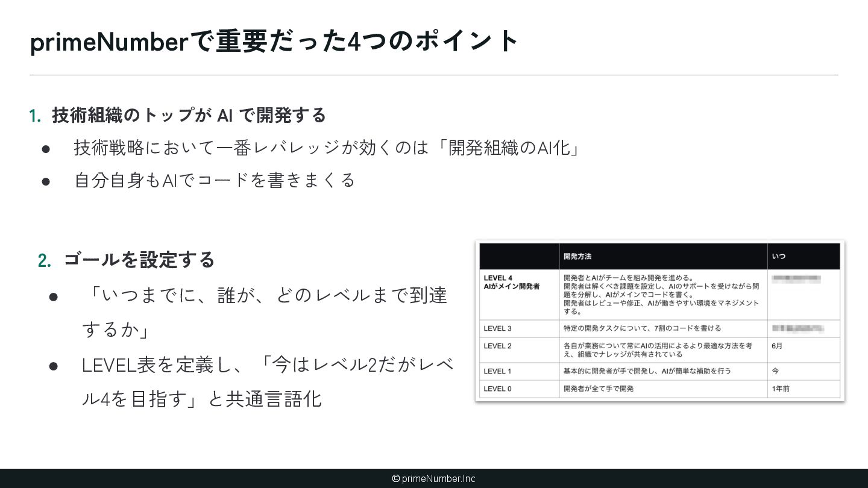
Task: Click the '今' timing cell
Action: [x=804, y=371]
